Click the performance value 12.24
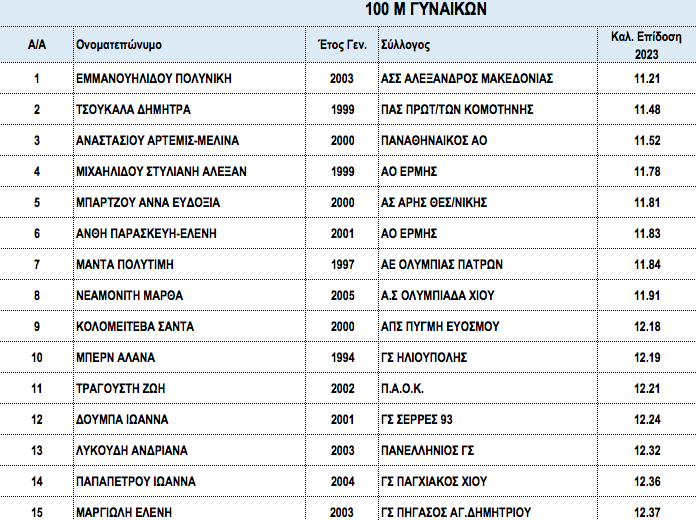This screenshot has height=520, width=696. 648,419
